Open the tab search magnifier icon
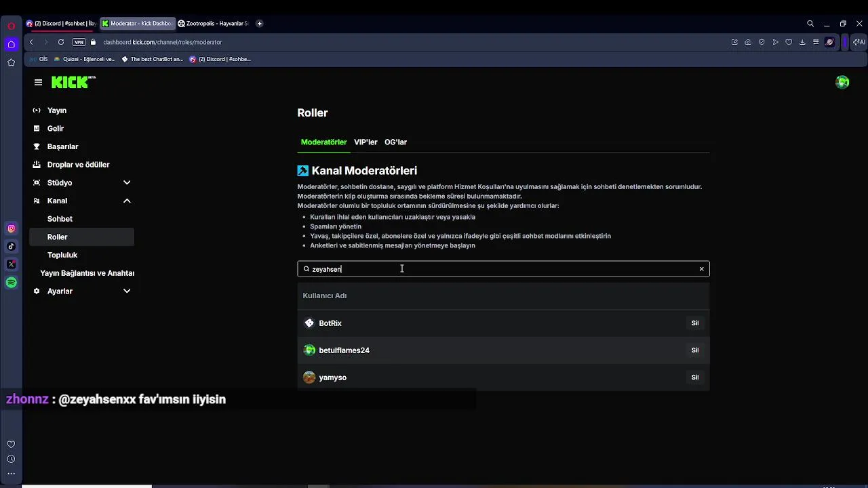This screenshot has width=868, height=488. [x=810, y=24]
